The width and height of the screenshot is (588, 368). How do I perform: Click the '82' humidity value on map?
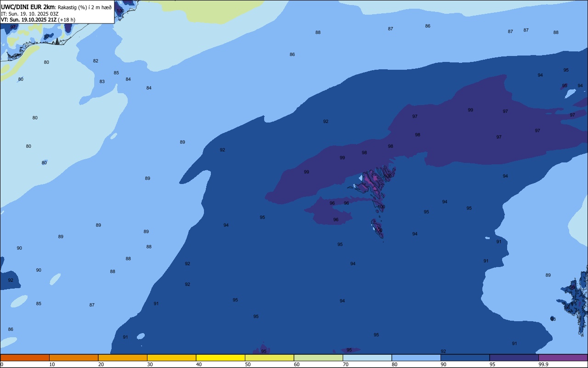[x=96, y=61]
